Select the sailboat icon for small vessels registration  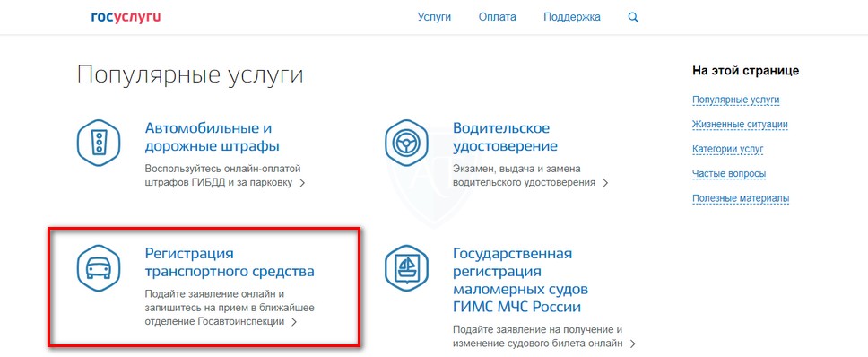tap(406, 268)
